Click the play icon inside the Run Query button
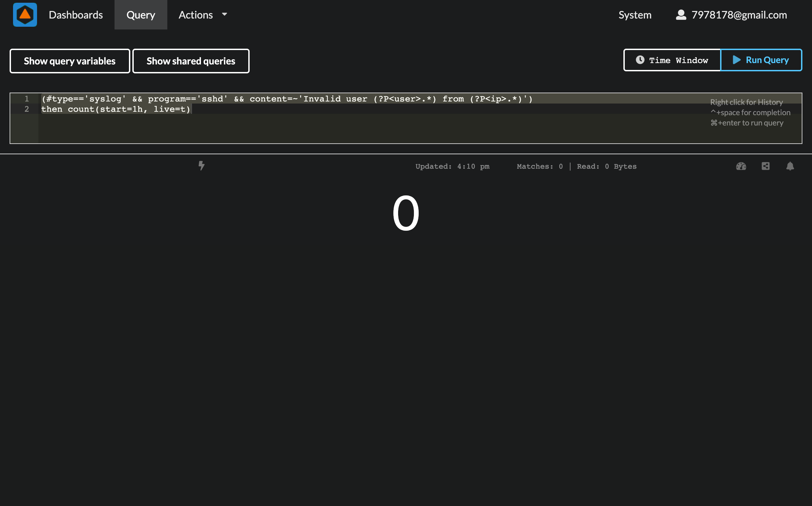Viewport: 812px width, 506px height. coord(737,60)
